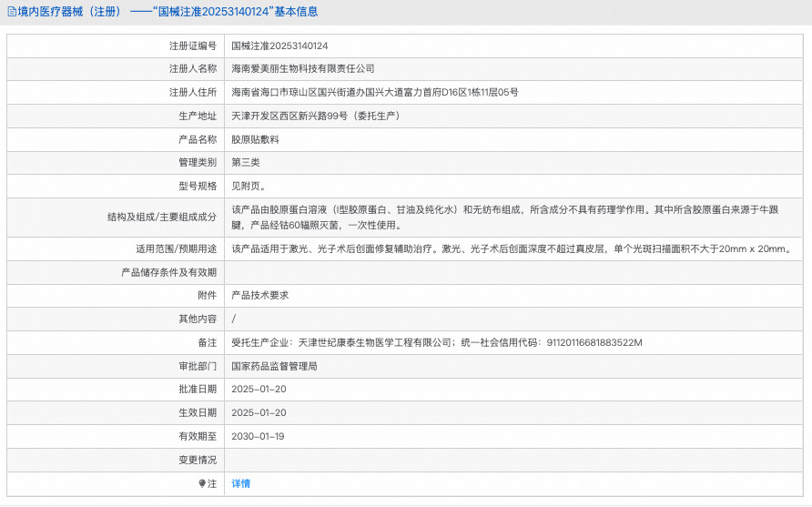Screen dimensions: 812x507
Task: Click the lightbulb icon next to 注
Action: (202, 483)
